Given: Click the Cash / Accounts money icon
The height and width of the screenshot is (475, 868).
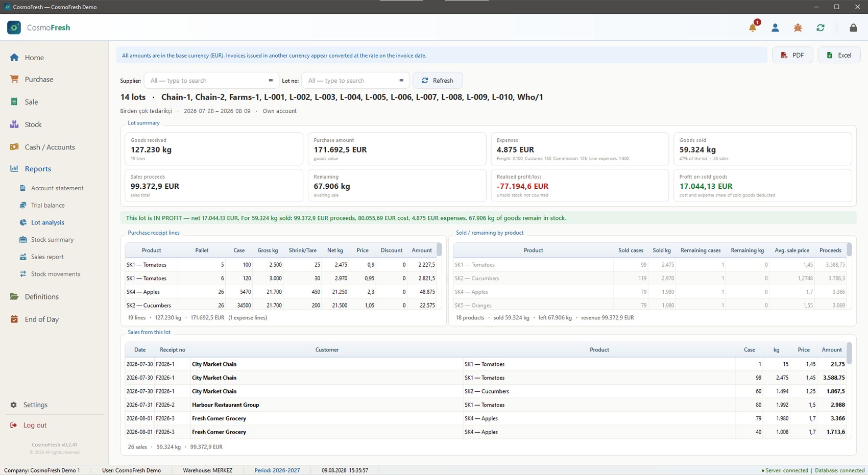Looking at the screenshot, I should point(14,147).
